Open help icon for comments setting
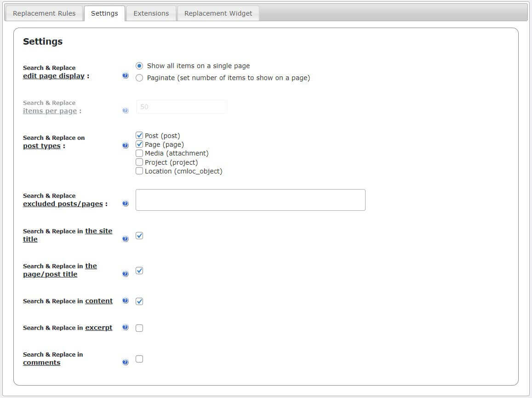Viewport: 532px width, 398px height. [x=125, y=362]
